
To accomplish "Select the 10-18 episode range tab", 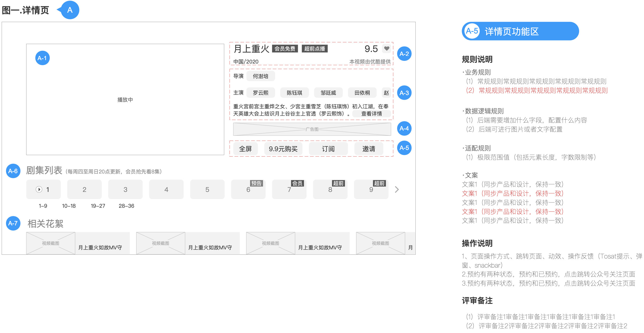I will coord(69,206).
